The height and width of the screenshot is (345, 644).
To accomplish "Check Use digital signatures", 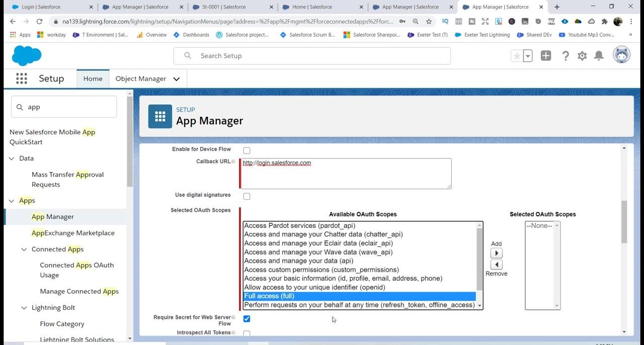I will click(247, 196).
